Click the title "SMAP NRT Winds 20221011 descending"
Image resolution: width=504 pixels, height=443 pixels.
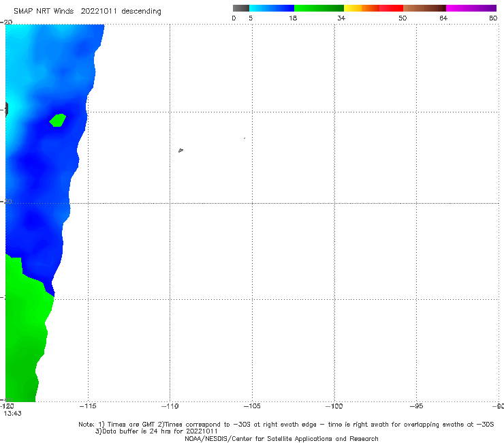coord(87,12)
